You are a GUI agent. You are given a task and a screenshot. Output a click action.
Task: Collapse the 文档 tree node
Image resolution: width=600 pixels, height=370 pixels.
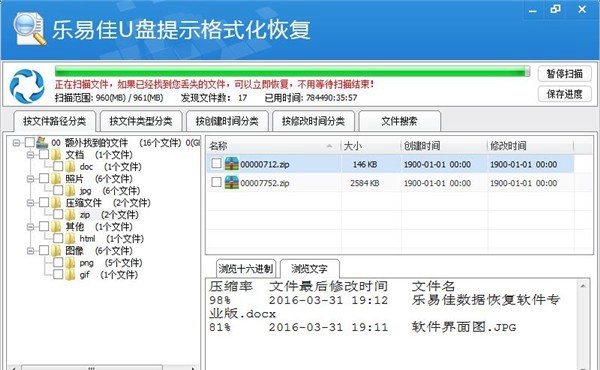pyautogui.click(x=31, y=155)
